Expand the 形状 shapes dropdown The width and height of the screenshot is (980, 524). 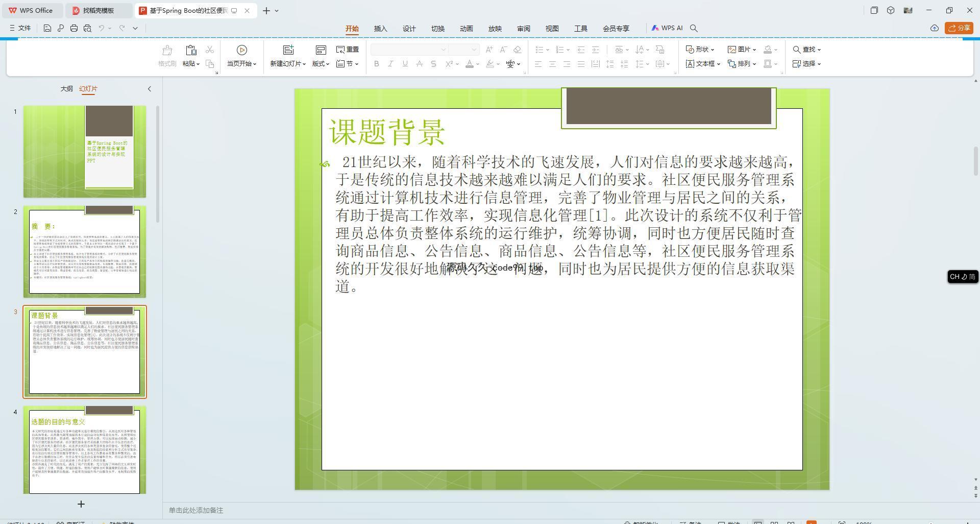pyautogui.click(x=713, y=50)
